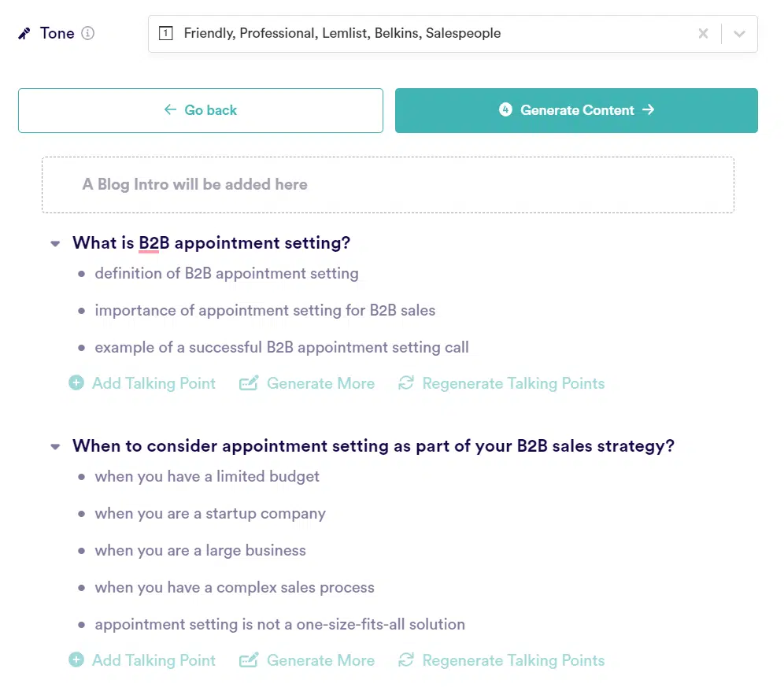Image resolution: width=784 pixels, height=687 pixels.
Task: Select the 'when you are a startup company' talking point
Action: [x=209, y=514]
